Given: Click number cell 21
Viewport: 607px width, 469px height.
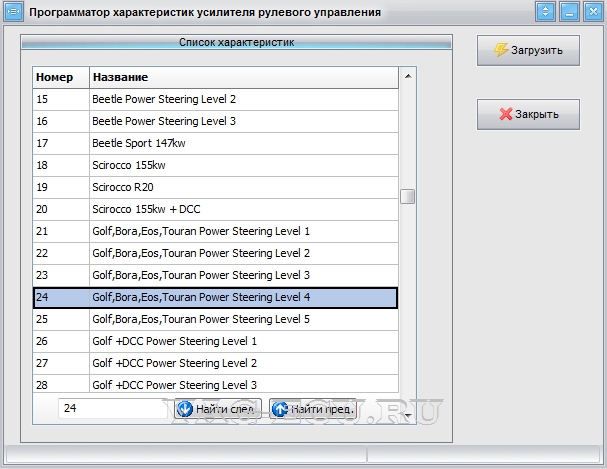Looking at the screenshot, I should tap(61, 232).
